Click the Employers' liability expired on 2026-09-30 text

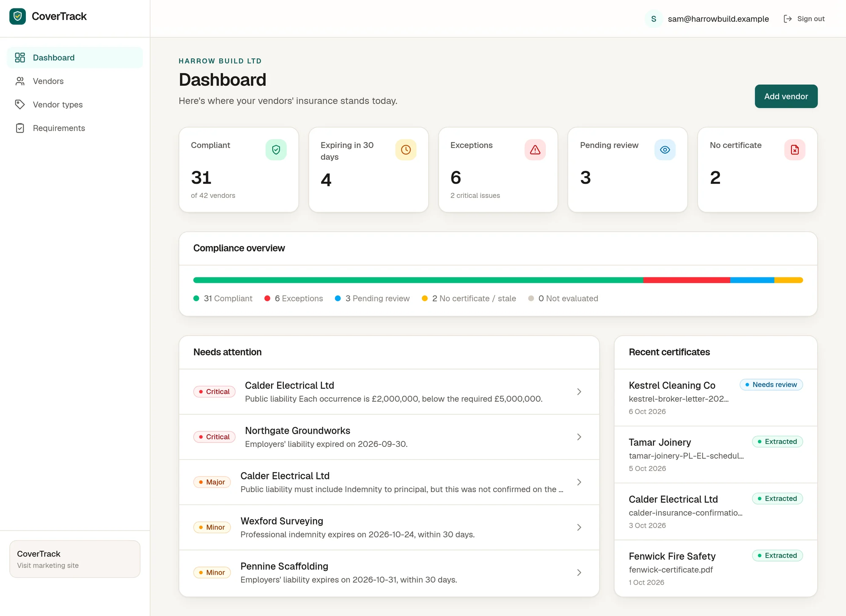[326, 444]
